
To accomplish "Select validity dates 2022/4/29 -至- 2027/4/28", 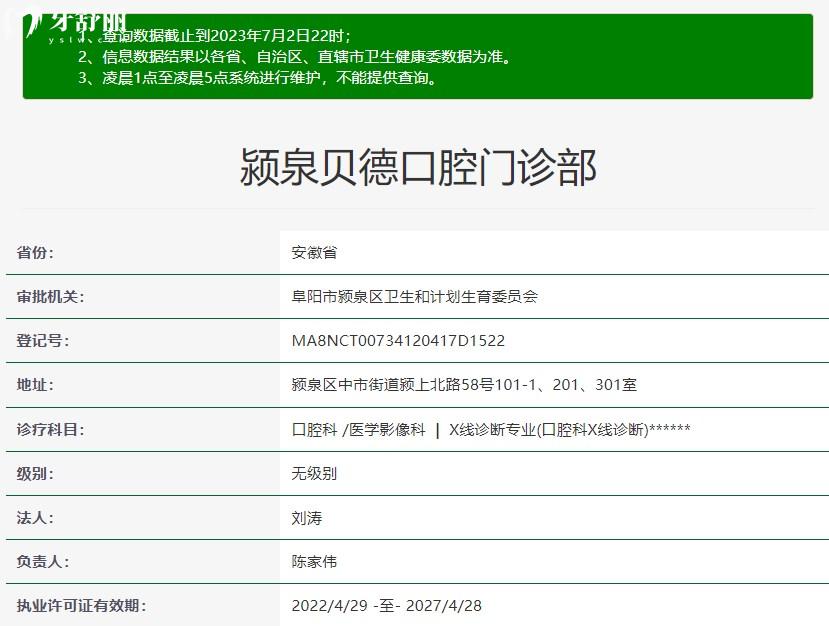I will tap(386, 605).
